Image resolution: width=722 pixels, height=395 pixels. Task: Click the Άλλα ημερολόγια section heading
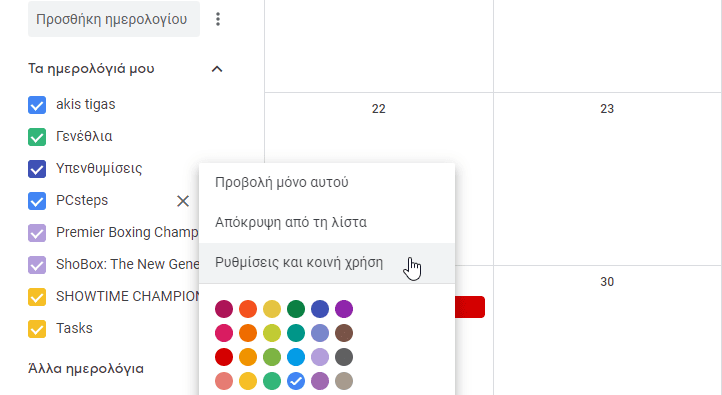(86, 369)
